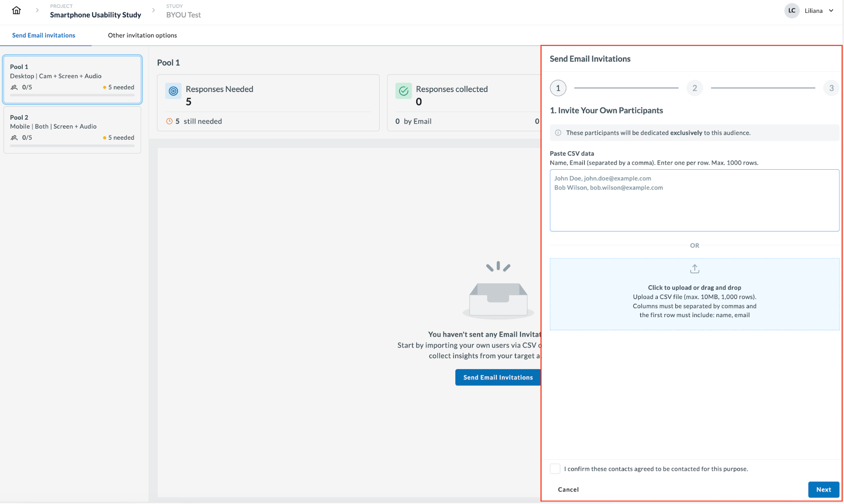Focus the Paste CSV data text area
Viewport: 844px width, 504px height.
[x=694, y=201]
